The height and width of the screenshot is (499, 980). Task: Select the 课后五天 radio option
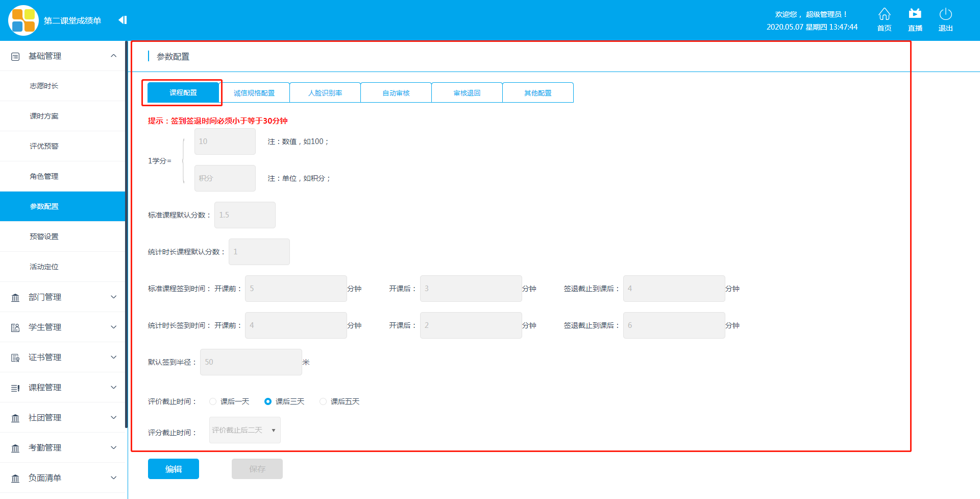323,401
